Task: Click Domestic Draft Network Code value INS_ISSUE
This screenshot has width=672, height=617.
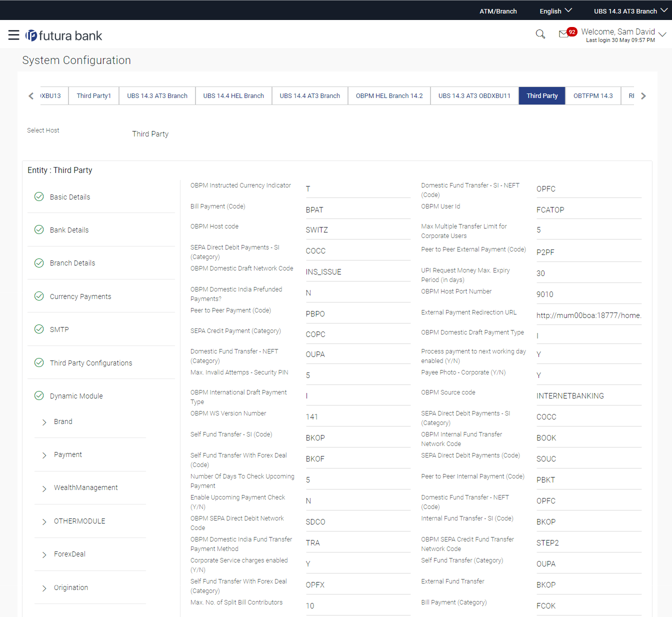Action: pos(358,272)
